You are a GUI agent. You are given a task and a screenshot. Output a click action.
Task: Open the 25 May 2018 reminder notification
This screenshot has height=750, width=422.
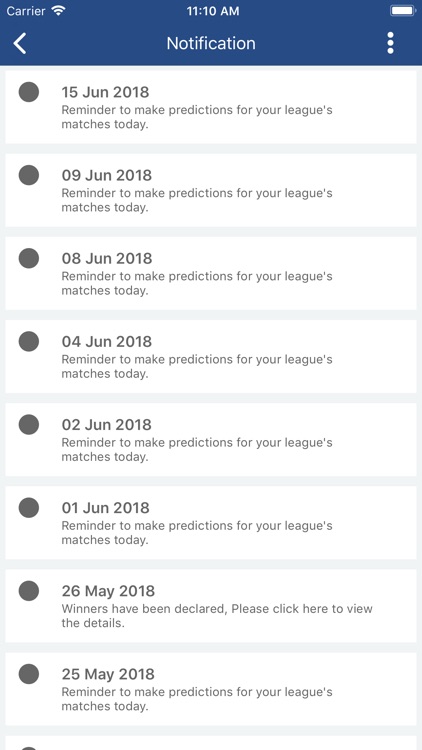click(x=211, y=689)
